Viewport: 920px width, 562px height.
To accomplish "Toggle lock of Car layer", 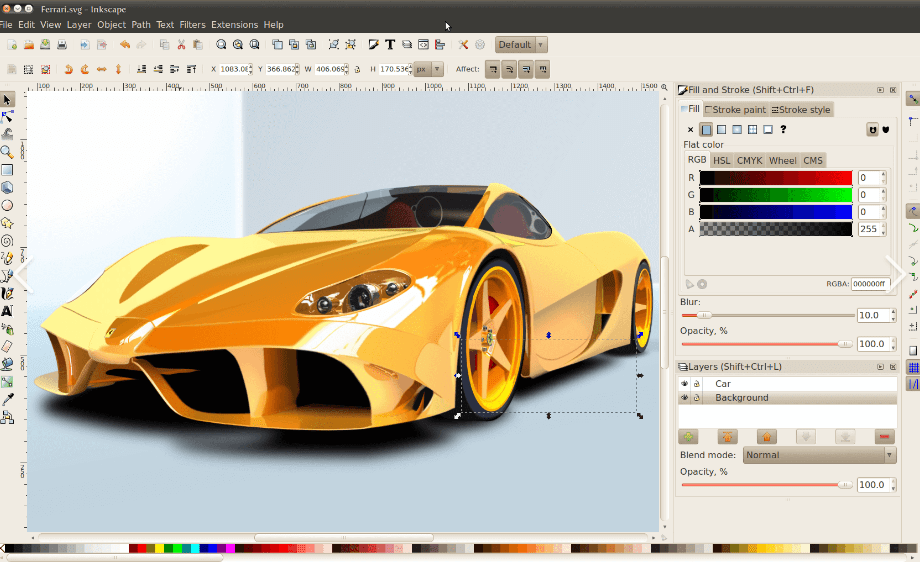I will [696, 384].
